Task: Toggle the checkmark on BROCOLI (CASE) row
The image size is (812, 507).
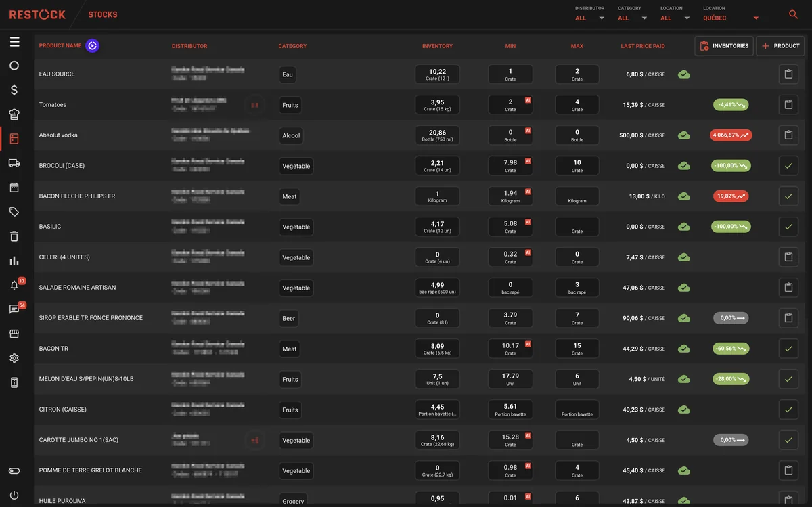Action: pos(788,166)
